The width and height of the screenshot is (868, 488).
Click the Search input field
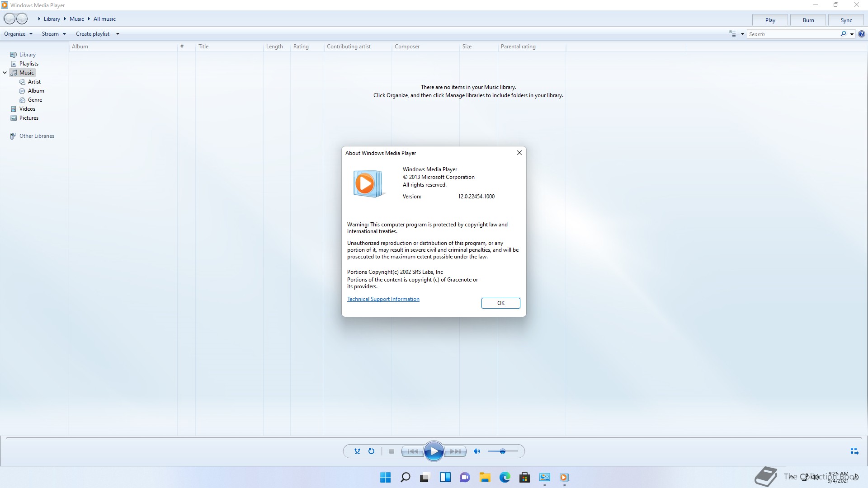(x=793, y=34)
